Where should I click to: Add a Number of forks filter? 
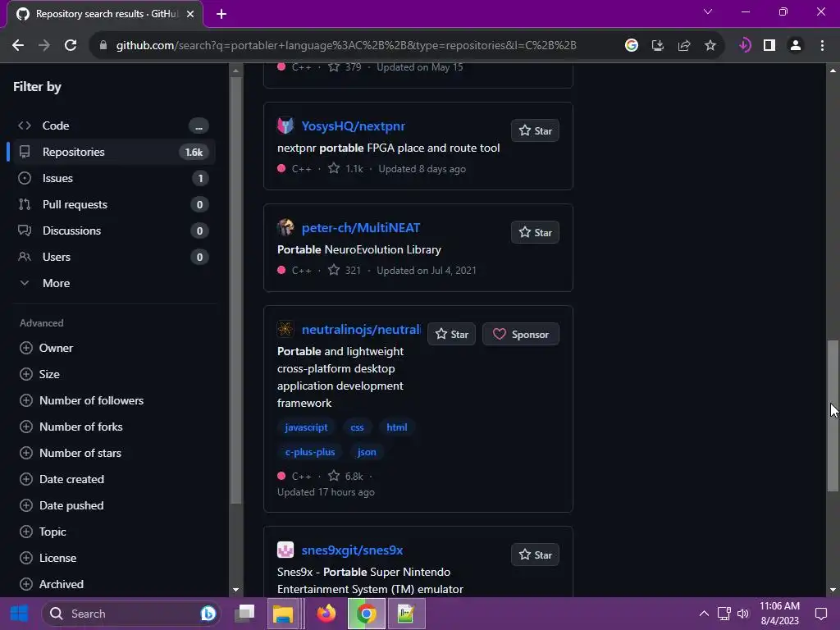(71, 427)
